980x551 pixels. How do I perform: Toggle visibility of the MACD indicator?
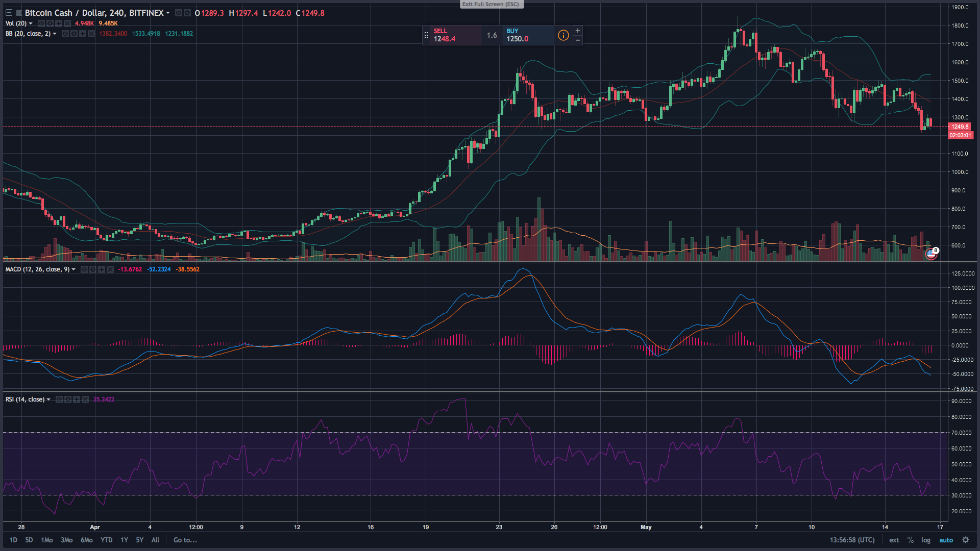click(x=84, y=269)
